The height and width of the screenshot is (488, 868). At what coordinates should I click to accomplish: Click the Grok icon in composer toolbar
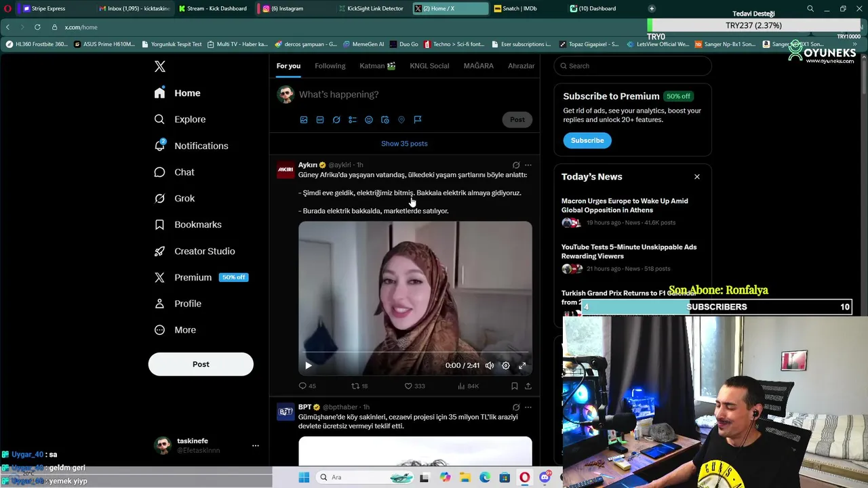tap(336, 119)
